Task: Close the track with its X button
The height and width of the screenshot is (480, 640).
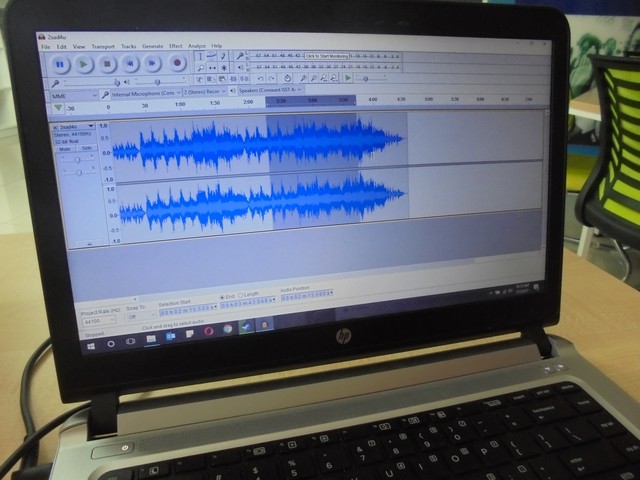Action: [x=55, y=127]
